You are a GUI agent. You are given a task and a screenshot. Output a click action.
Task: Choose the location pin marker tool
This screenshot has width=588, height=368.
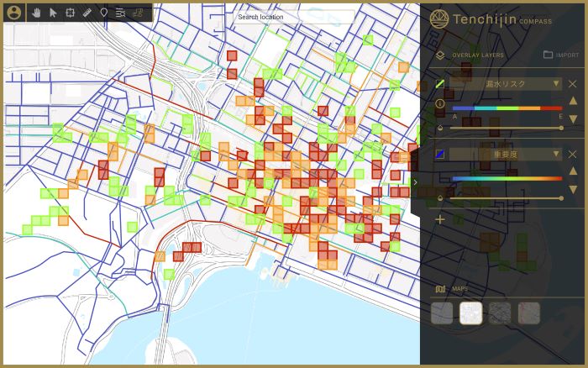(x=104, y=13)
